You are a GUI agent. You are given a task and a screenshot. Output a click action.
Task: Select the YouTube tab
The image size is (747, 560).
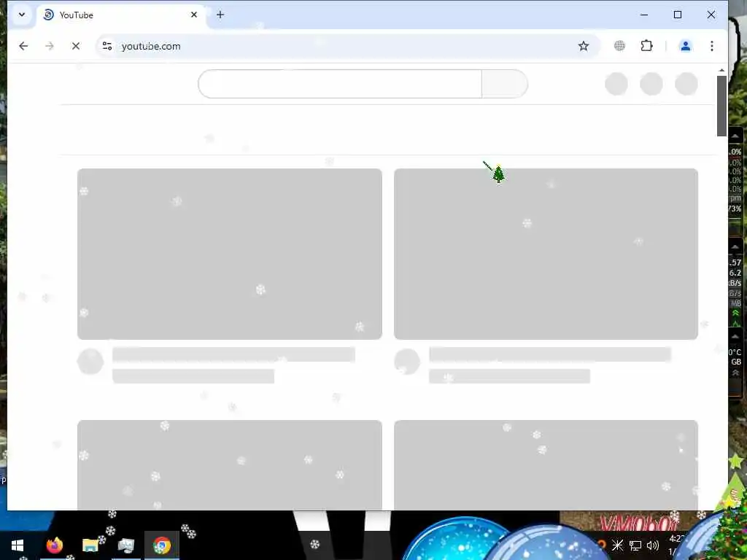tap(120, 15)
